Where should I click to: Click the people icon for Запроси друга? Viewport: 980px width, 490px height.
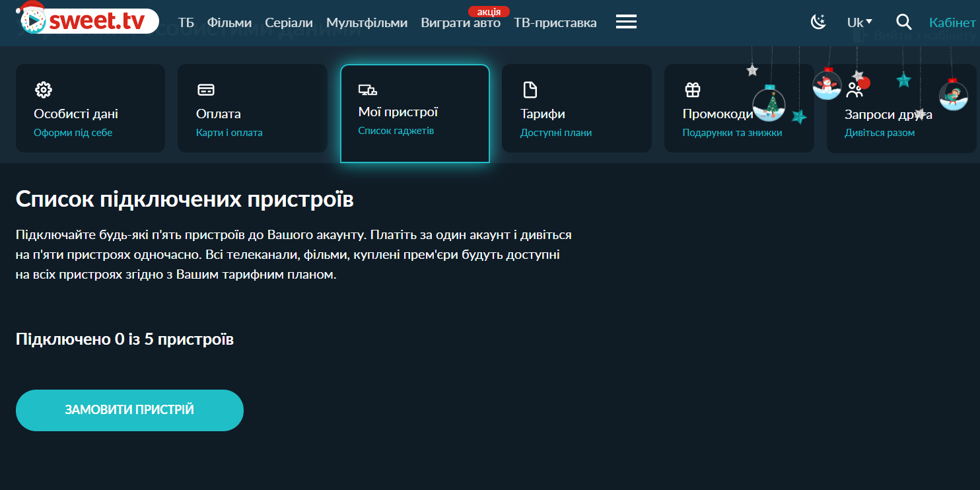(855, 90)
